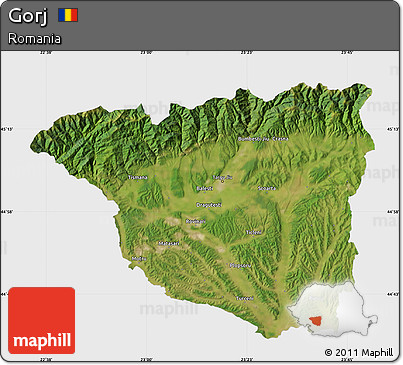
Task: Click the '© 2011 Maphill' copyright text
Action: (x=359, y=353)
